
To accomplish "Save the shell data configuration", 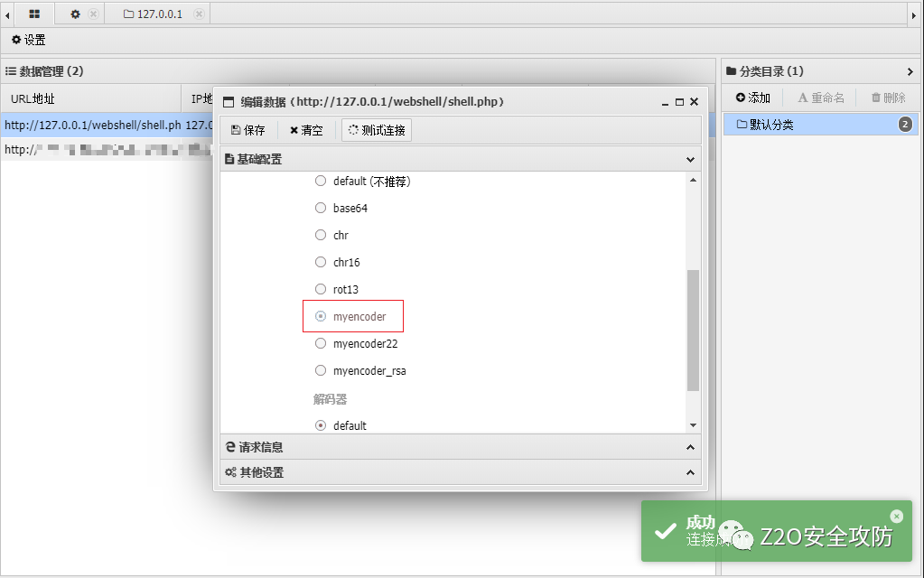I will (x=248, y=130).
